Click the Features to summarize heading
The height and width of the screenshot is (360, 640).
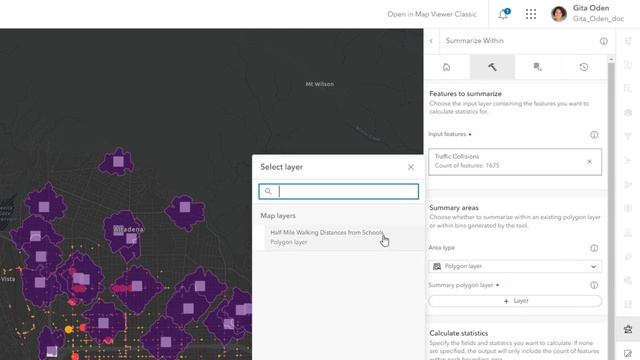[465, 93]
